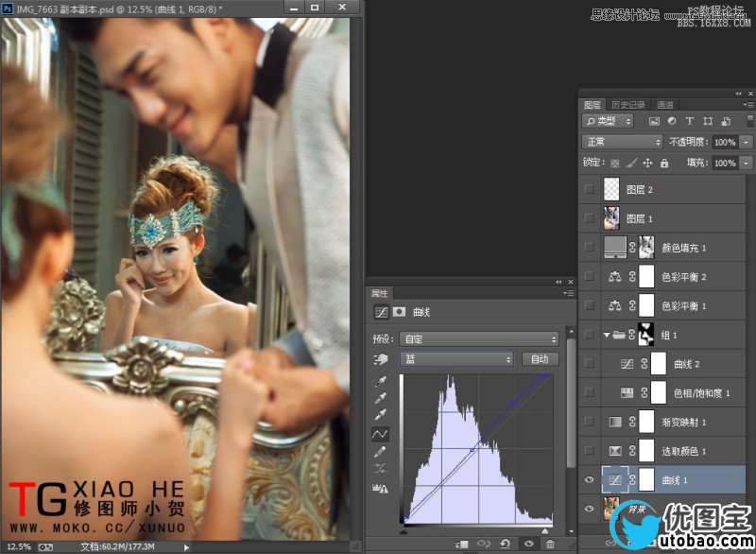Show the 色彩平衡 2 layer visibility box
Viewport: 756px width, 554px height.
pyautogui.click(x=589, y=276)
